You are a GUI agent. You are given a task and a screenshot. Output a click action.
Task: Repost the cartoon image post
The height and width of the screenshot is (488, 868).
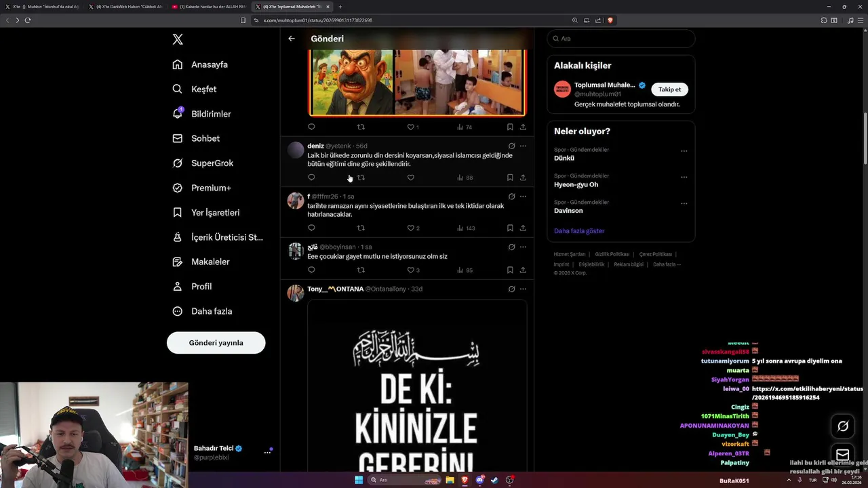[361, 127]
